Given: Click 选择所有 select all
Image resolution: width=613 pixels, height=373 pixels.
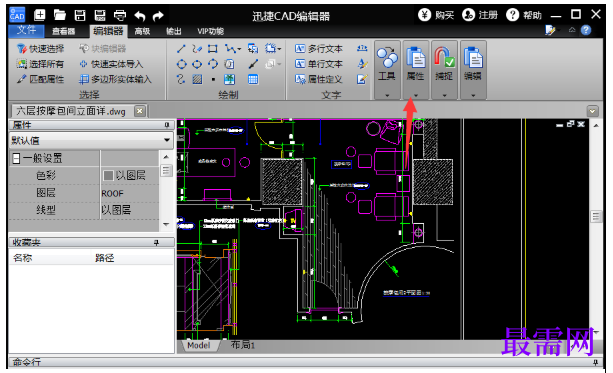Looking at the screenshot, I should [x=40, y=64].
